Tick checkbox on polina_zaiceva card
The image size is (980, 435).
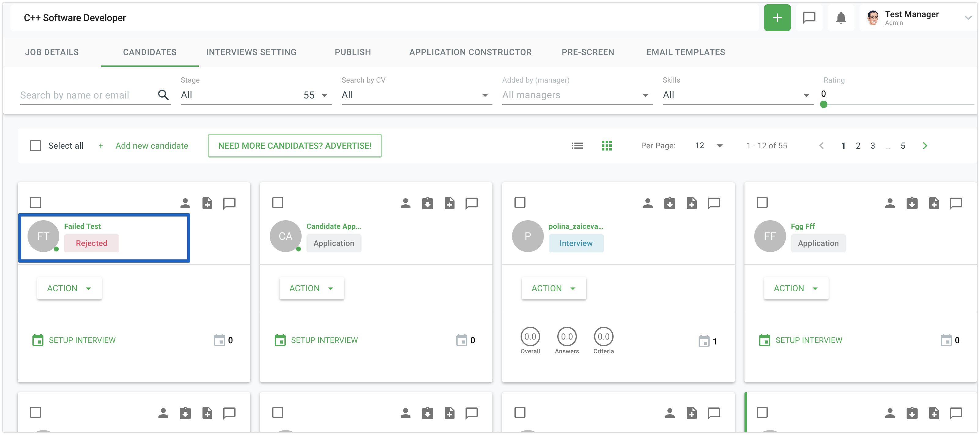point(520,203)
